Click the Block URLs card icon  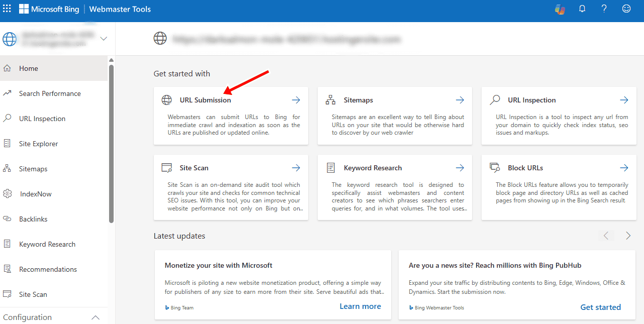coord(495,167)
